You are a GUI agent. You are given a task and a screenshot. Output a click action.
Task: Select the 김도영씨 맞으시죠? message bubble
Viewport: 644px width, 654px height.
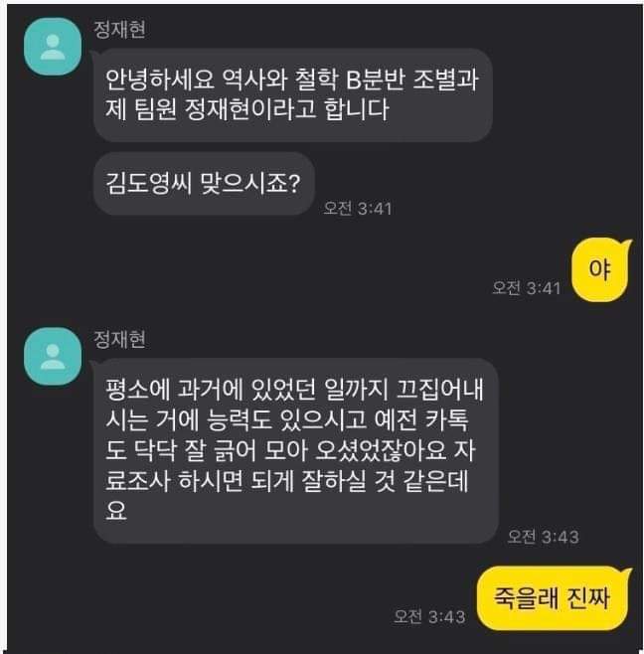pos(204,184)
